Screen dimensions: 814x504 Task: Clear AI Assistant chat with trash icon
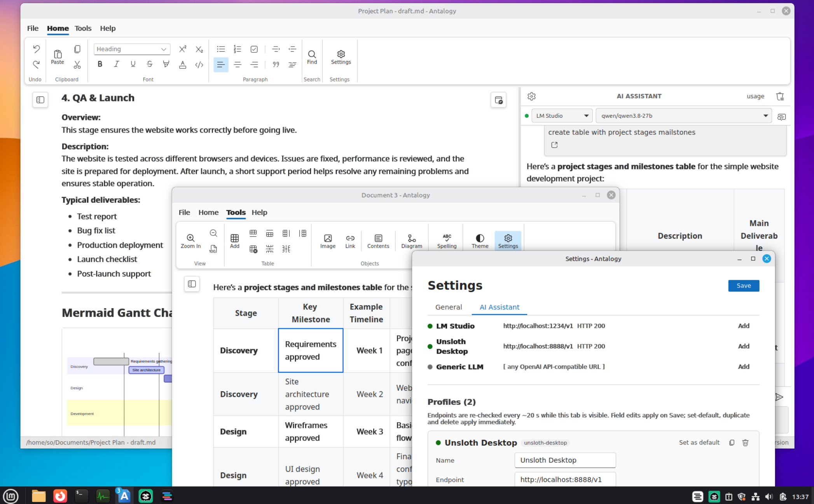tap(780, 96)
